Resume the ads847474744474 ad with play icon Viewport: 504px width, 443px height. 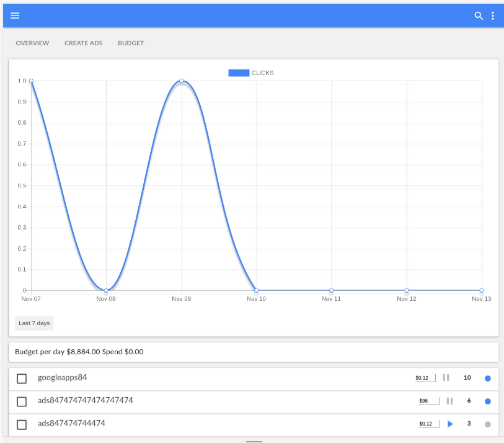click(450, 424)
